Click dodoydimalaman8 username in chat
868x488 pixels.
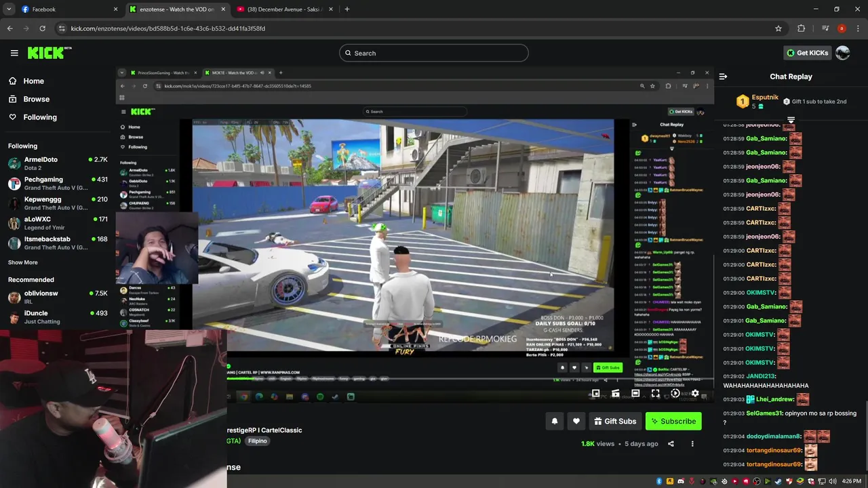point(774,436)
